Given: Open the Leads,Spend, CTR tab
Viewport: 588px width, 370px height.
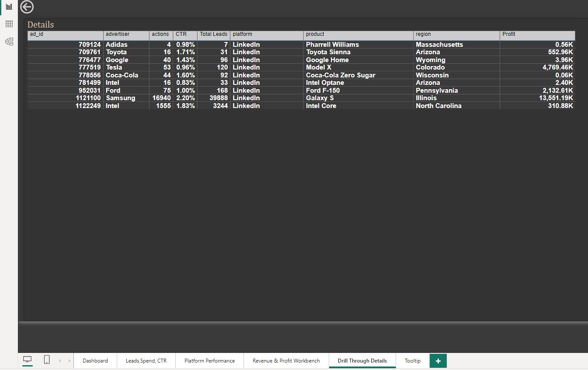Looking at the screenshot, I should click(x=146, y=361).
